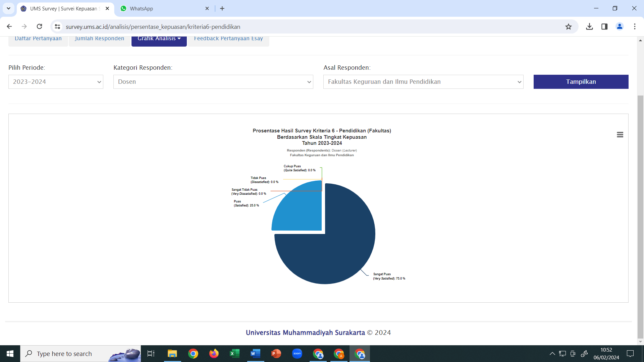This screenshot has height=362, width=644.
Task: Open File Explorer from taskbar
Action: point(172,354)
